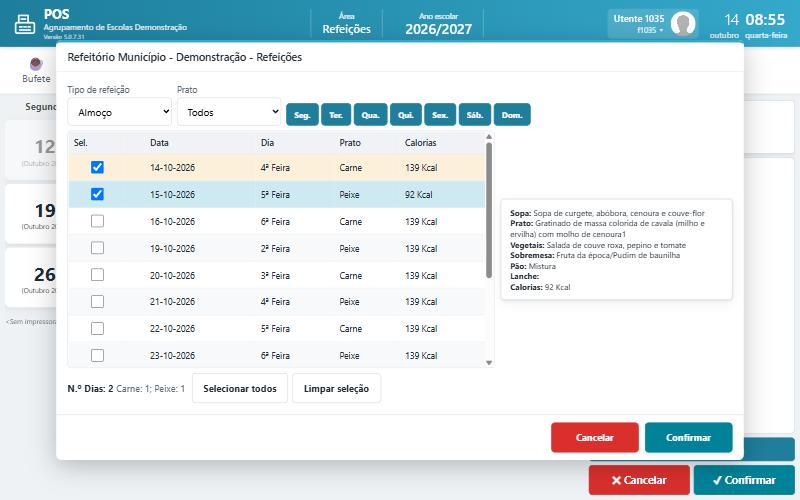
Task: Filter by Qua. weekday button
Action: click(370, 114)
